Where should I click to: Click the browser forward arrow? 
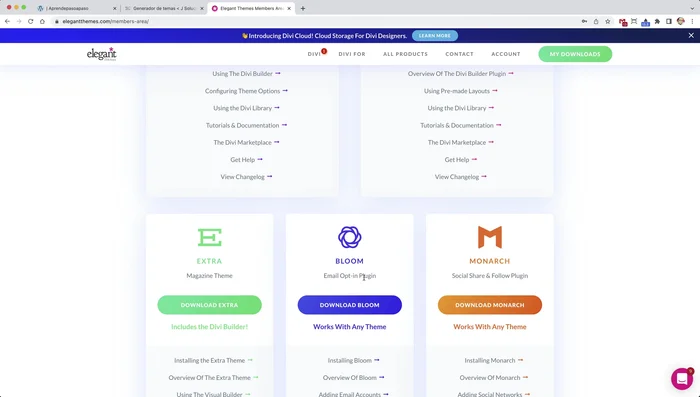click(19, 21)
